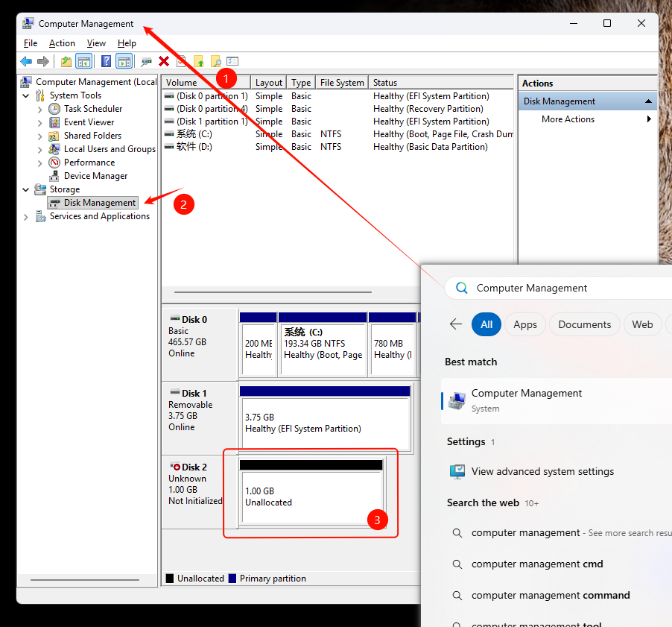Switch to the Apps search filter
This screenshot has width=672, height=627.
pyautogui.click(x=525, y=324)
